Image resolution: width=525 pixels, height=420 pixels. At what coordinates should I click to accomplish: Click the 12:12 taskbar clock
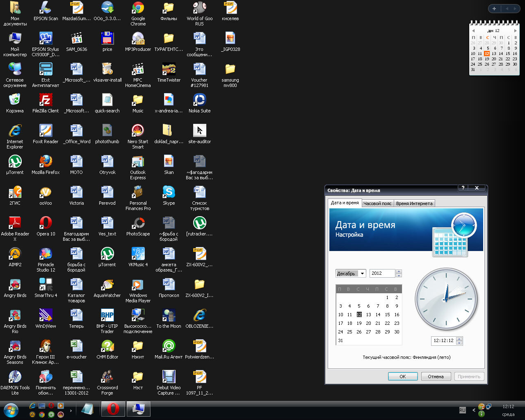click(508, 407)
